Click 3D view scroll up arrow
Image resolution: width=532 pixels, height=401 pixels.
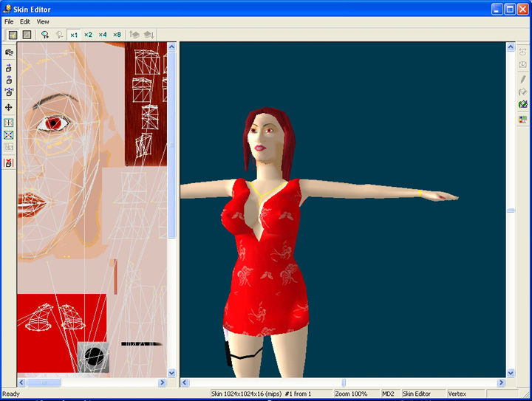[511, 47]
